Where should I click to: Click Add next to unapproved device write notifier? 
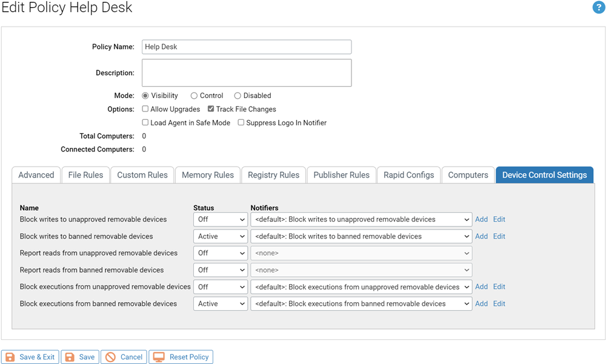click(x=481, y=219)
